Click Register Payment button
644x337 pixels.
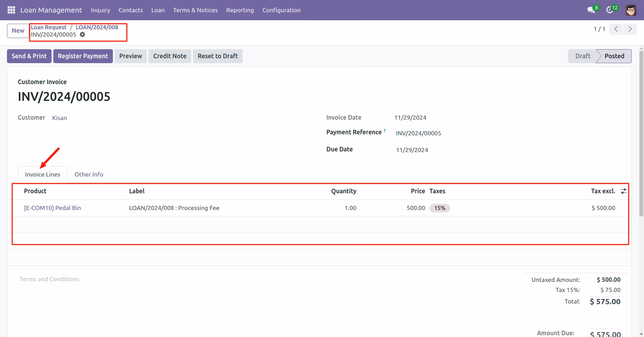pos(83,56)
